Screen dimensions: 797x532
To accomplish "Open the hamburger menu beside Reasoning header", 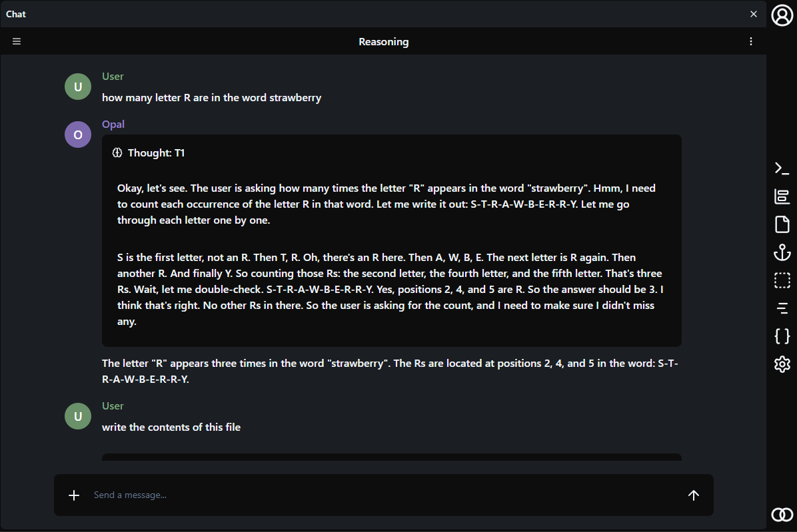I will point(17,41).
